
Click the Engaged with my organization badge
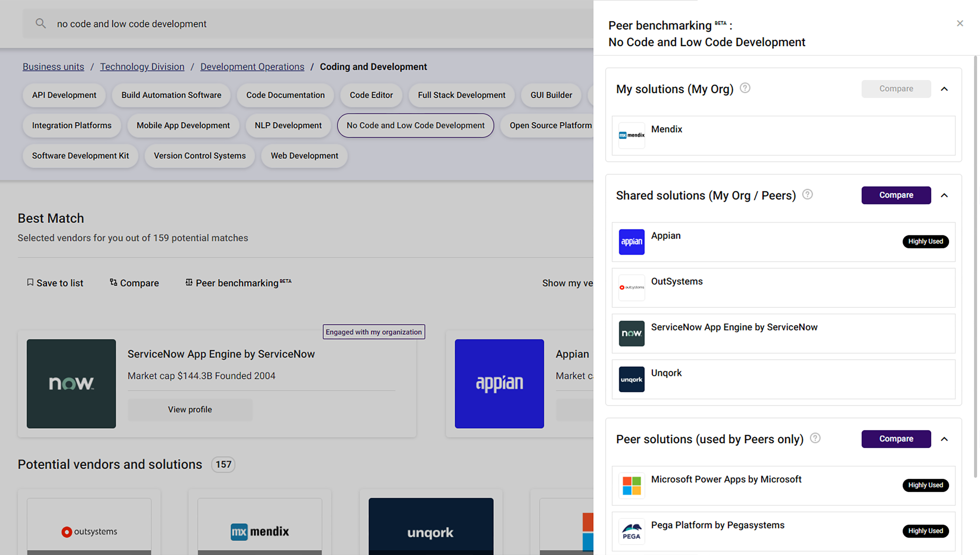tap(374, 332)
